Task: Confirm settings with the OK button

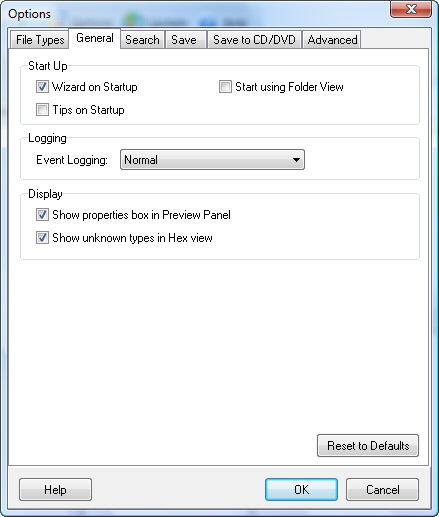Action: 301,489
